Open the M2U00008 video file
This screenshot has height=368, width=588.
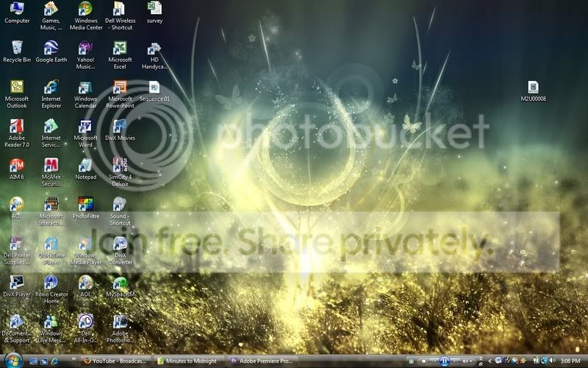[x=534, y=91]
